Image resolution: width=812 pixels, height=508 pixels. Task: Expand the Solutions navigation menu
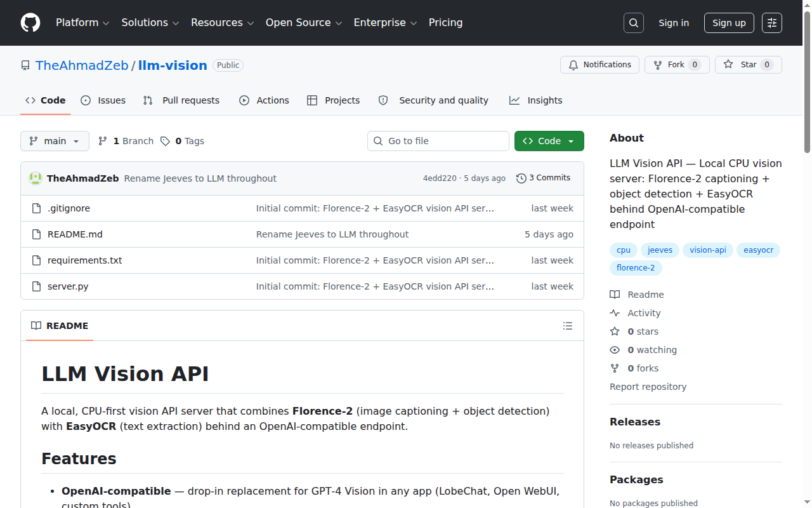[x=150, y=23]
